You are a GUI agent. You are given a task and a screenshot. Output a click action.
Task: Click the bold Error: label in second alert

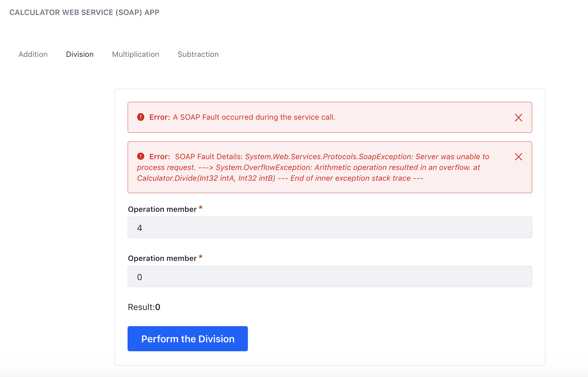(x=160, y=156)
